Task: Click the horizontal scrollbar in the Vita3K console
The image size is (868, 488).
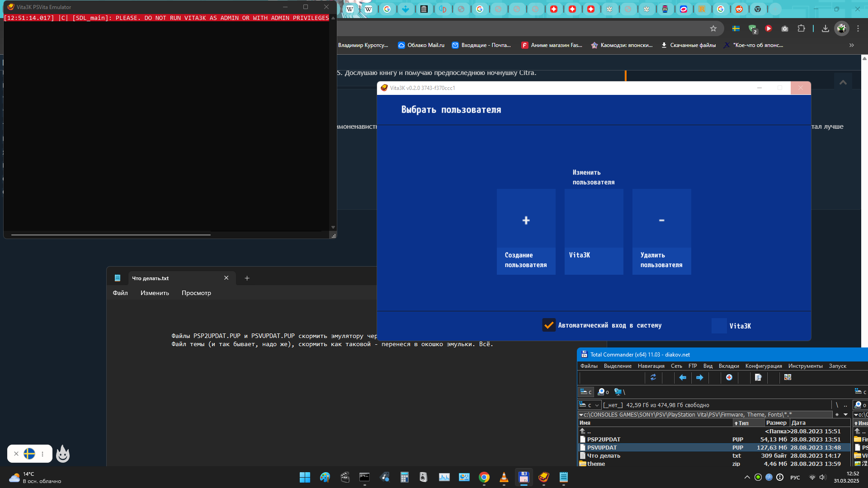Action: tap(111, 235)
